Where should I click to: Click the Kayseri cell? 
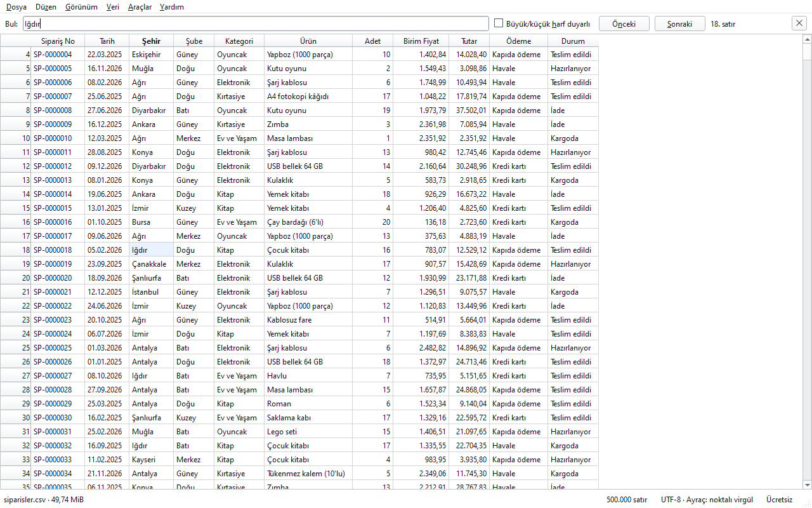tap(152, 460)
